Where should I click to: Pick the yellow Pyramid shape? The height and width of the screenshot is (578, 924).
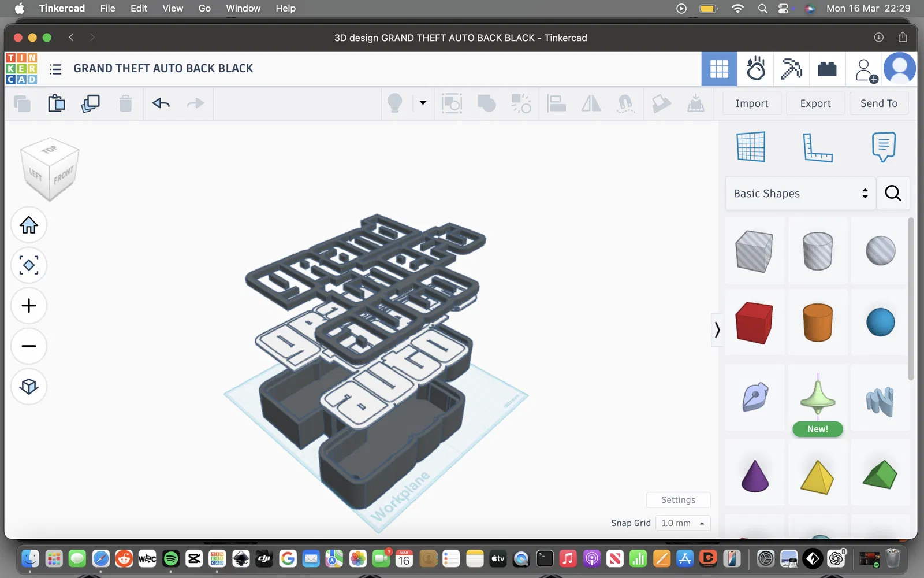pyautogui.click(x=818, y=476)
